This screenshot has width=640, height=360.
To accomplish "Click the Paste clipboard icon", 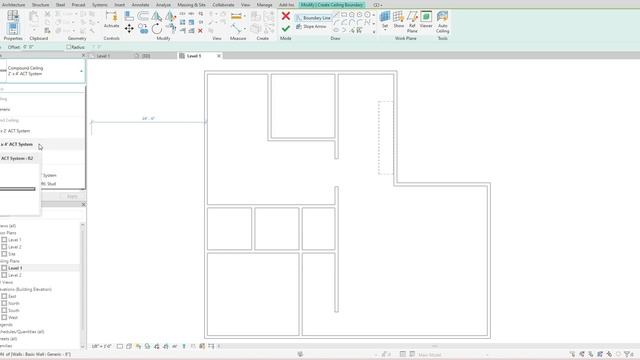I will click(34, 17).
